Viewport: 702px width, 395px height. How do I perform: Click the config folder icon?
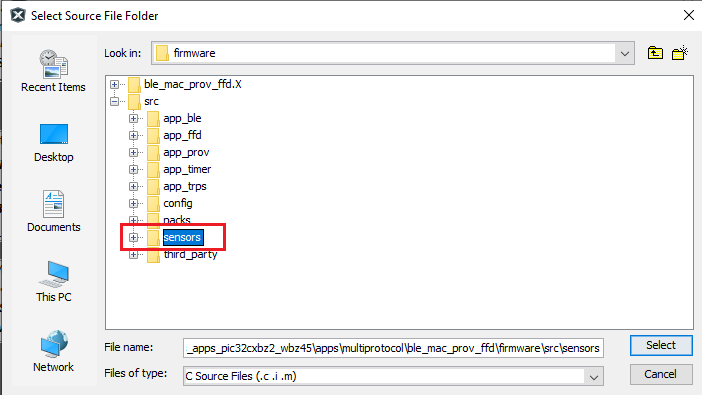point(153,203)
